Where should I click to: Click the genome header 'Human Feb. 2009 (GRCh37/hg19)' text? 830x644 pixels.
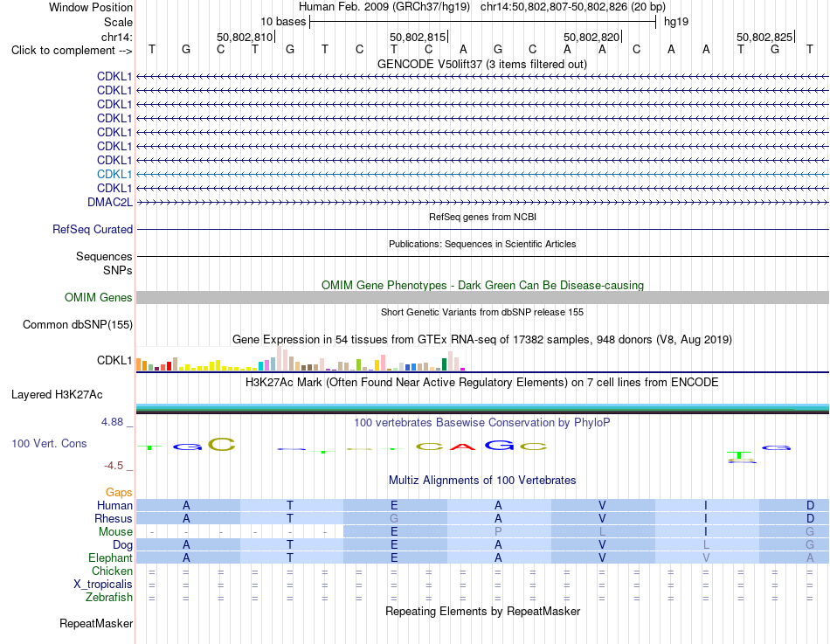tap(384, 7)
